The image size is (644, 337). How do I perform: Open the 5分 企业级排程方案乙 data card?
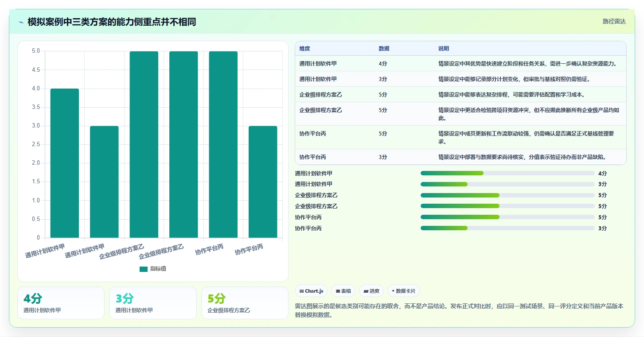pos(245,303)
